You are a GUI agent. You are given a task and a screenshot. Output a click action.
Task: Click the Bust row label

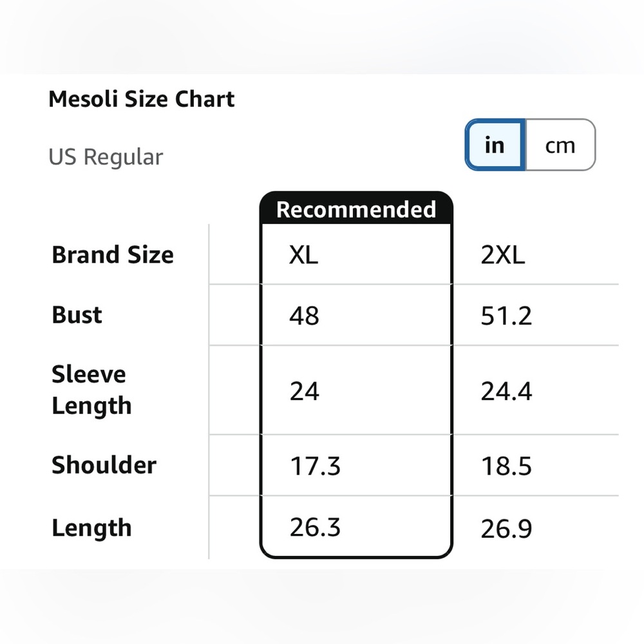[77, 316]
